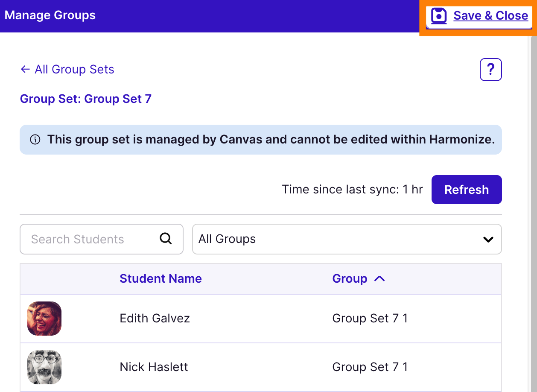
Task: Select the Nick Haslett name cell
Action: pyautogui.click(x=154, y=367)
